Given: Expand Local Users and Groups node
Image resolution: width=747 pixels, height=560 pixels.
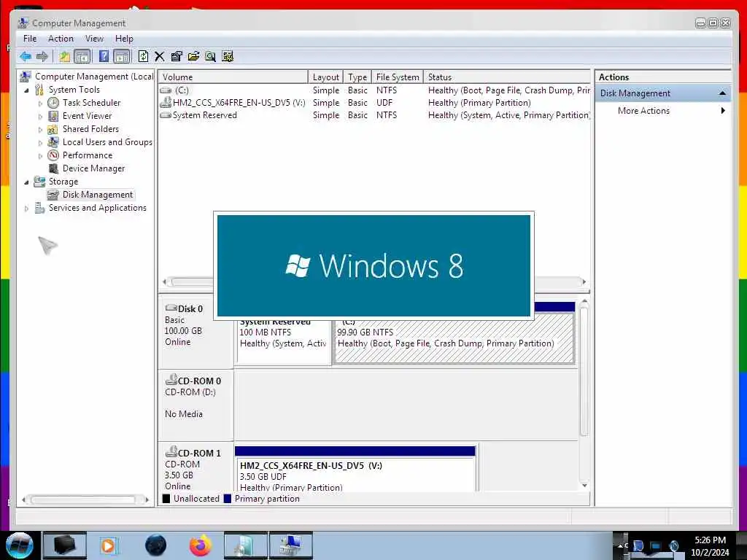Looking at the screenshot, I should tap(41, 142).
